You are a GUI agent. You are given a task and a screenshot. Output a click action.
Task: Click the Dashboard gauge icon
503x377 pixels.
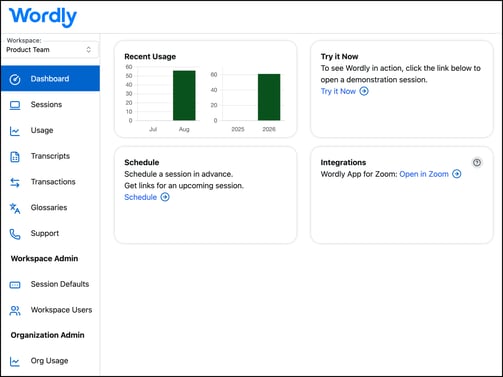tap(15, 79)
